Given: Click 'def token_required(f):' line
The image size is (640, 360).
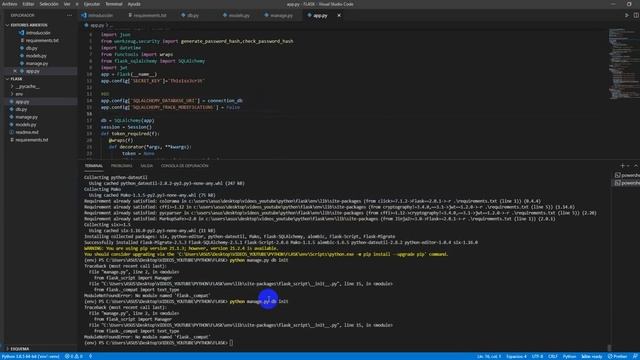Looking at the screenshot, I should [x=130, y=133].
